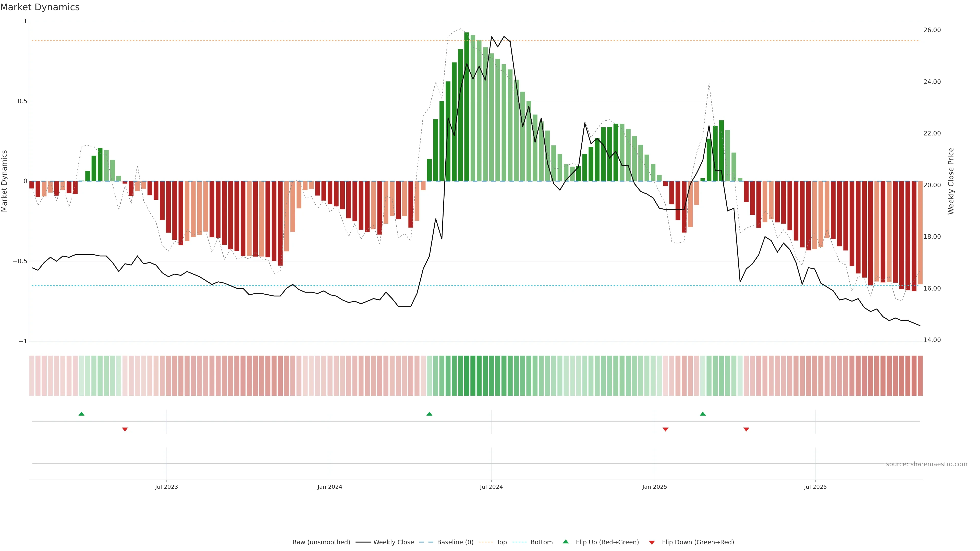Screen dimensions: 980x551
Task: Click the source: sharemaestro.com text
Action: click(926, 464)
